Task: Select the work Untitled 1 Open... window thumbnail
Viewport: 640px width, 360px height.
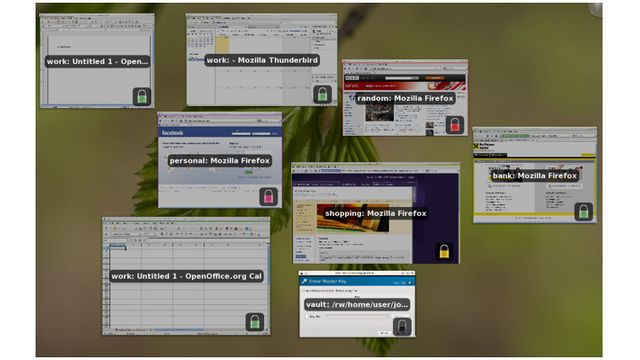Action: click(97, 61)
